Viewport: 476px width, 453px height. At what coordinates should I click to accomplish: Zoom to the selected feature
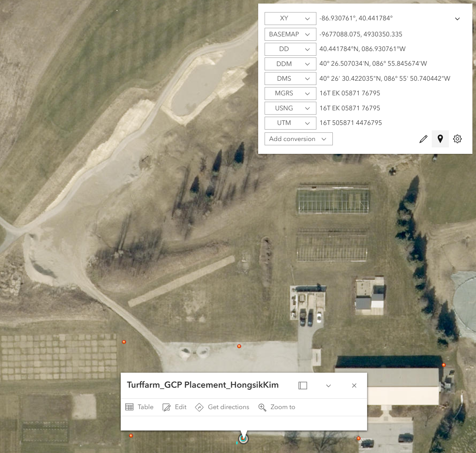pyautogui.click(x=277, y=407)
